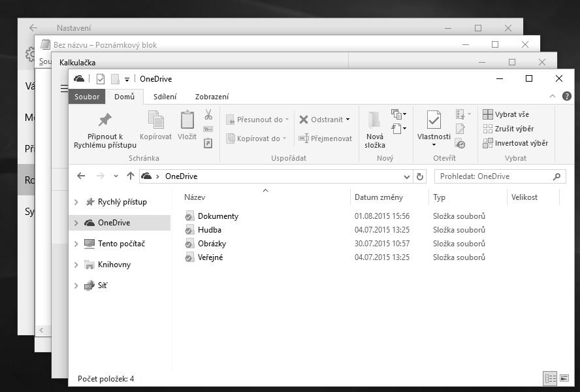
Task: Expand the Tento počítač tree node
Action: click(x=76, y=244)
